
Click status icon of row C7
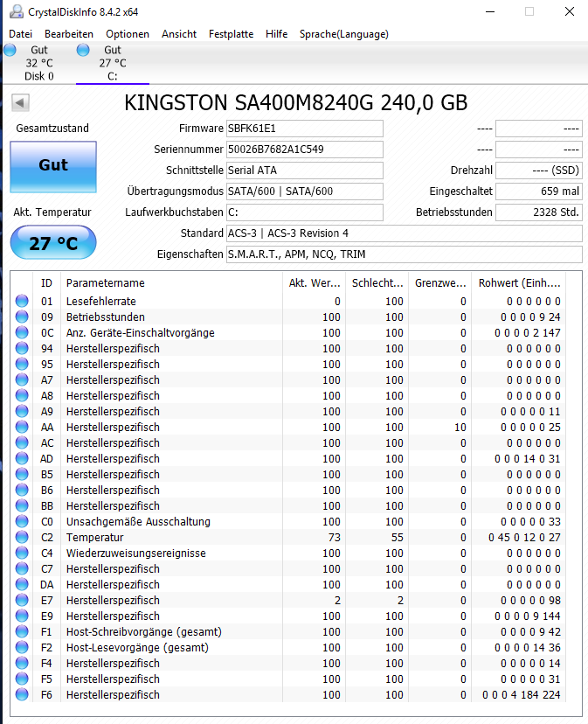pyautogui.click(x=22, y=568)
